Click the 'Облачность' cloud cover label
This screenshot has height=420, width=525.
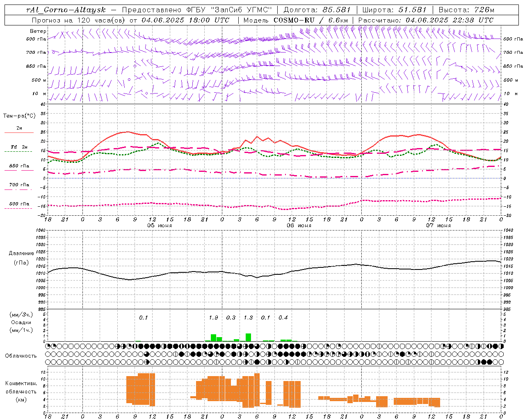(x=21, y=356)
